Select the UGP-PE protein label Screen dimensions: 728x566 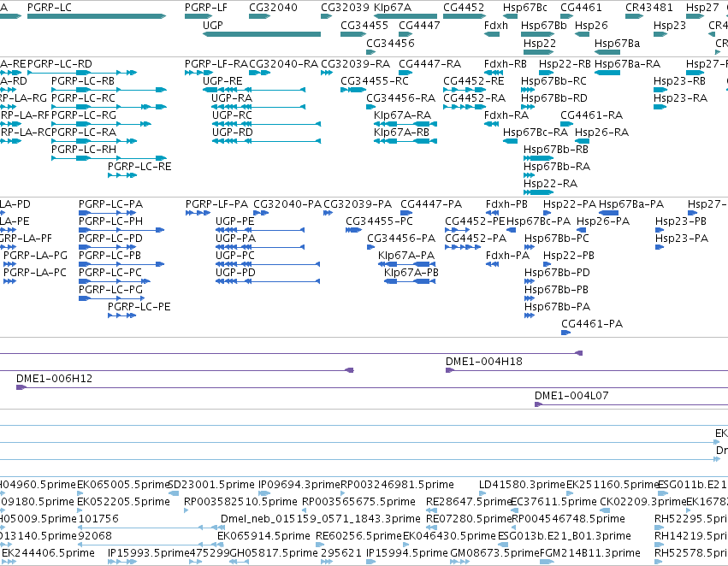click(235, 221)
